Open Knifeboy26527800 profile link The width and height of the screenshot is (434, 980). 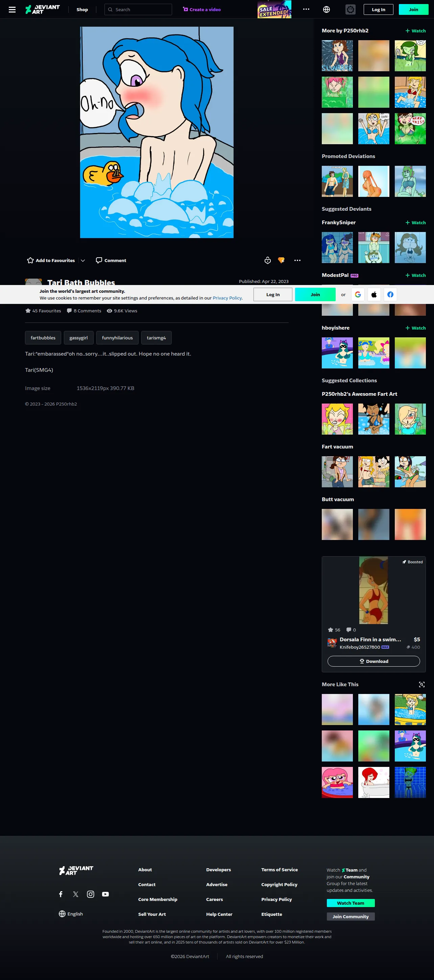360,647
